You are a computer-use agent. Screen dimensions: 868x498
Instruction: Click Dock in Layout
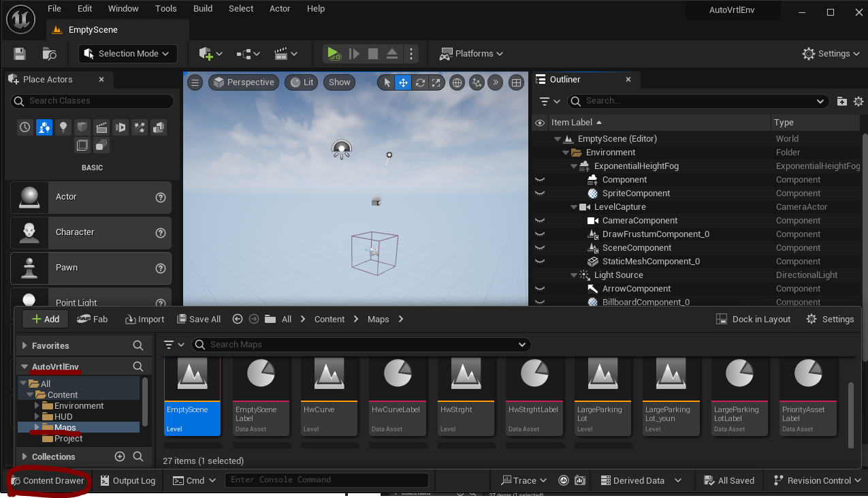point(754,319)
